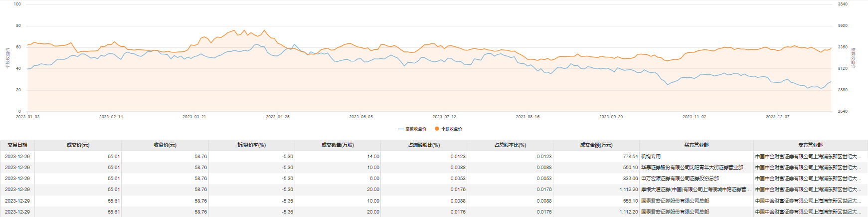The height and width of the screenshot is (217, 868).
Task: Sort by the 折/溢价率(%) column header
Action: [252, 145]
